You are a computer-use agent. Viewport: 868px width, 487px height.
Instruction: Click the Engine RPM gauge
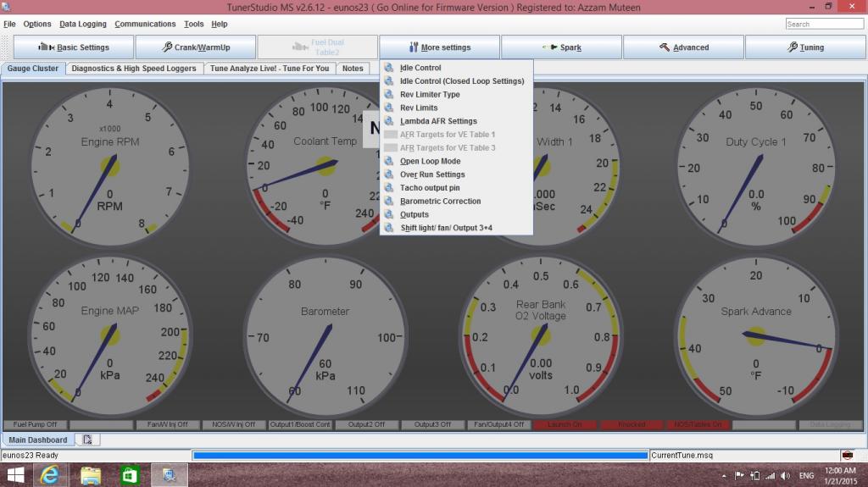coord(109,167)
